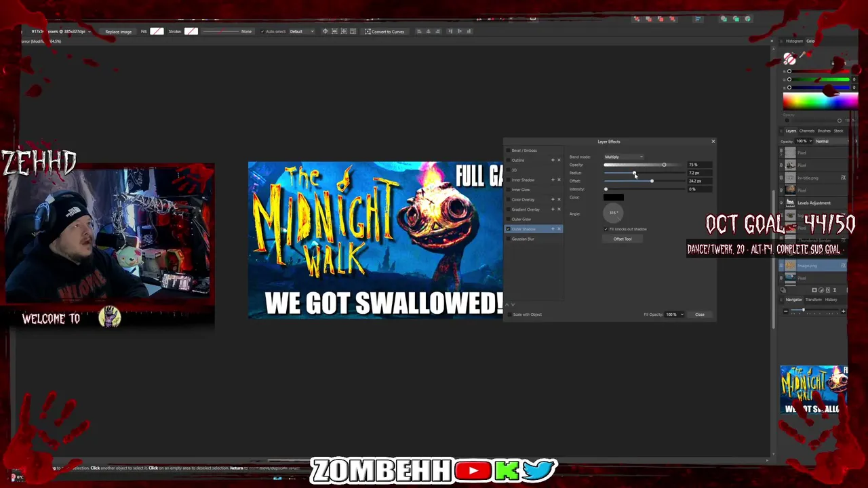This screenshot has width=868, height=488.
Task: Toggle Fill knocks out shadow checkbox
Action: point(606,229)
